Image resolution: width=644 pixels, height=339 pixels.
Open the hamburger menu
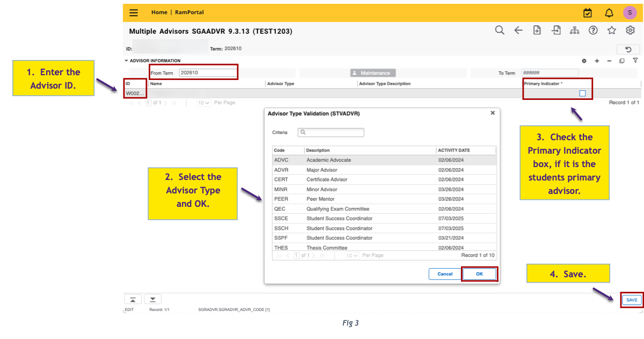[133, 12]
